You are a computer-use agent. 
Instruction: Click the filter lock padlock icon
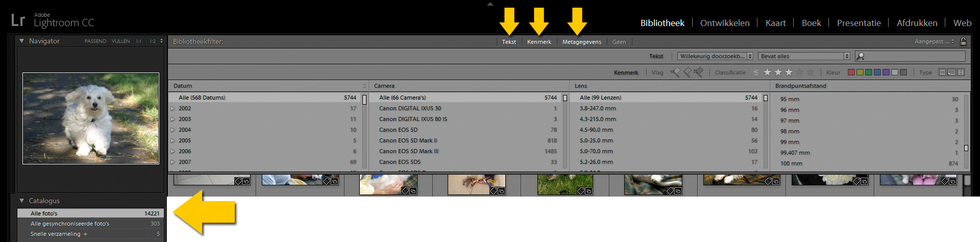click(963, 41)
